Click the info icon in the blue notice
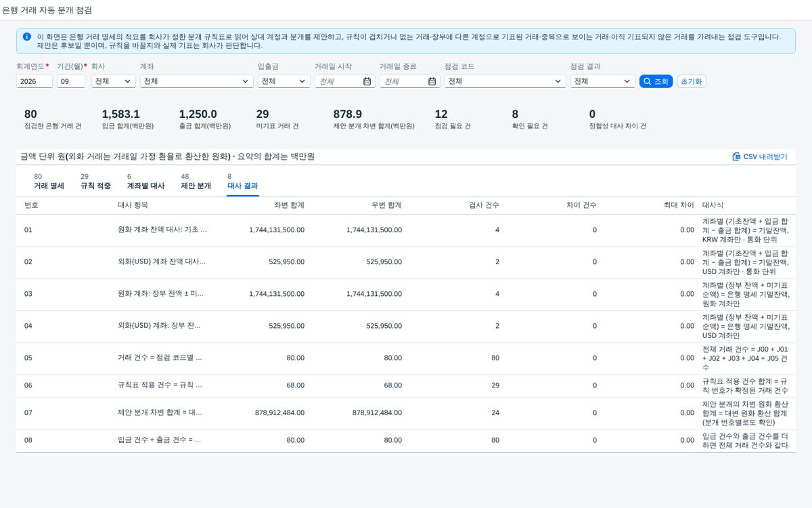Image resolution: width=812 pixels, height=508 pixels. click(x=26, y=37)
